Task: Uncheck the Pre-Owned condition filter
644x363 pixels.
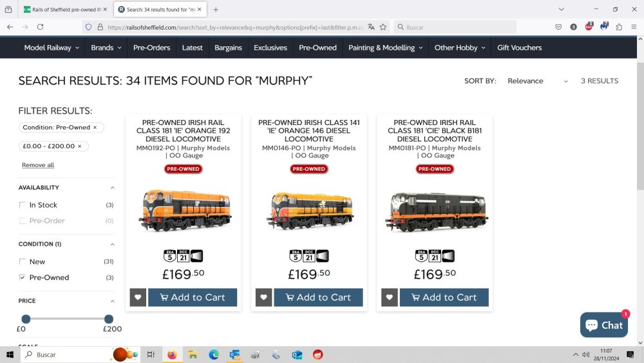Action: click(x=22, y=277)
